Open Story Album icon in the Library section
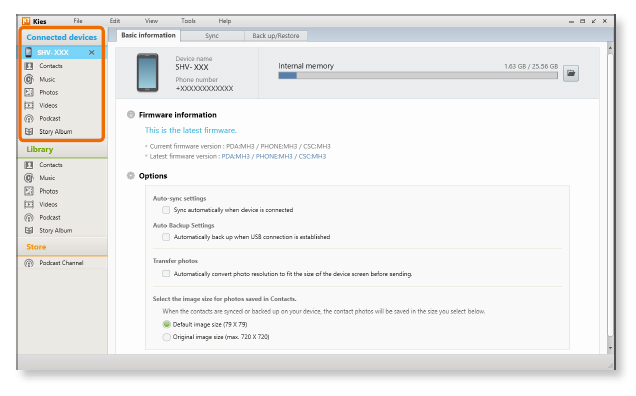The image size is (636, 396). pos(29,230)
